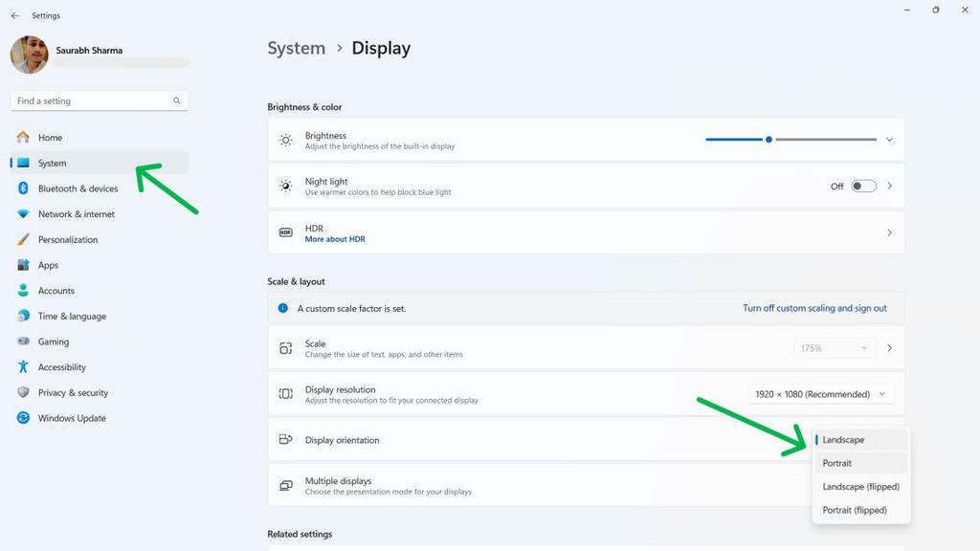Click System in the breadcrumb
This screenshot has height=551, width=980.
[x=296, y=48]
